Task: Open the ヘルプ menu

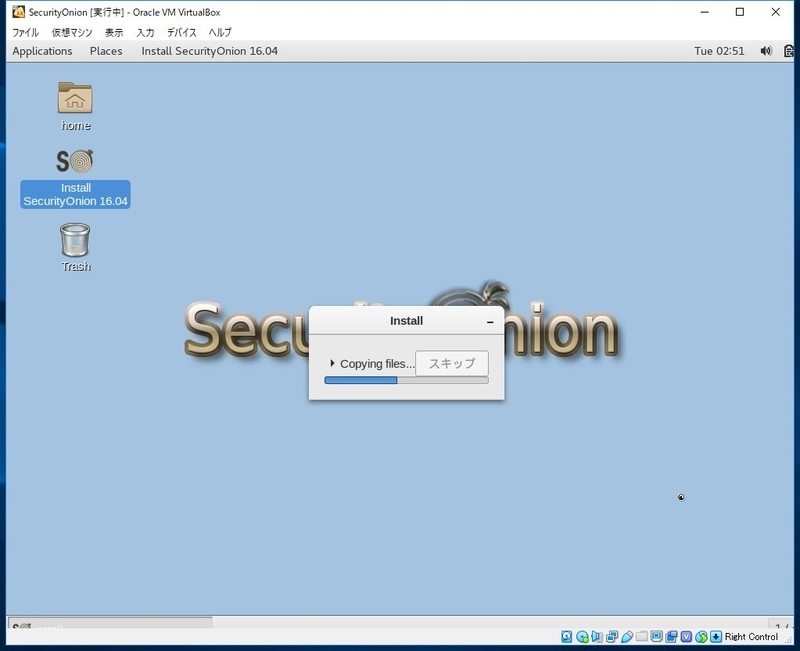Action: pyautogui.click(x=220, y=32)
